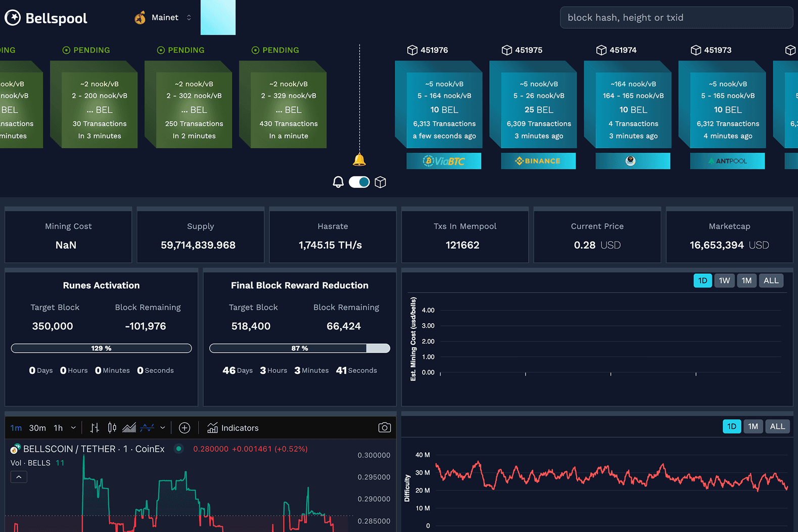Select ALL on mining cost chart

(771, 280)
